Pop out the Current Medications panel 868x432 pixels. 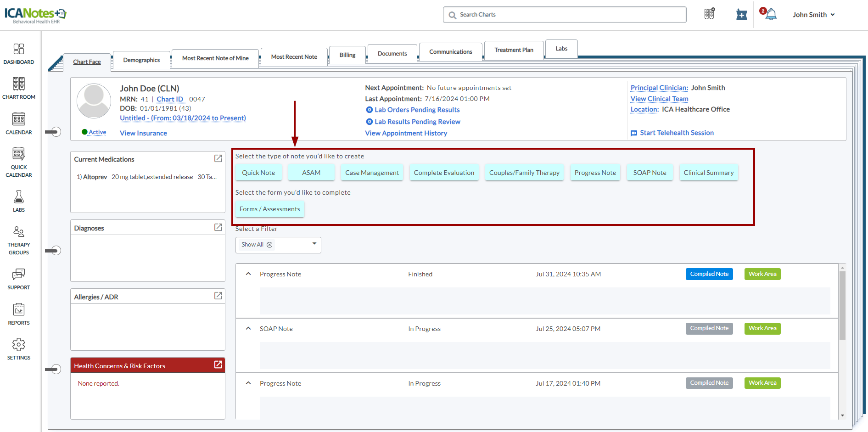point(218,158)
